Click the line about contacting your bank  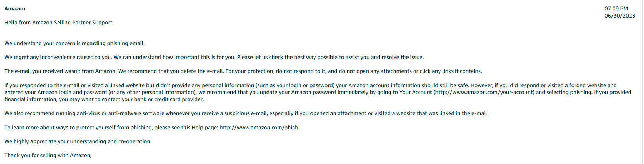point(104,99)
